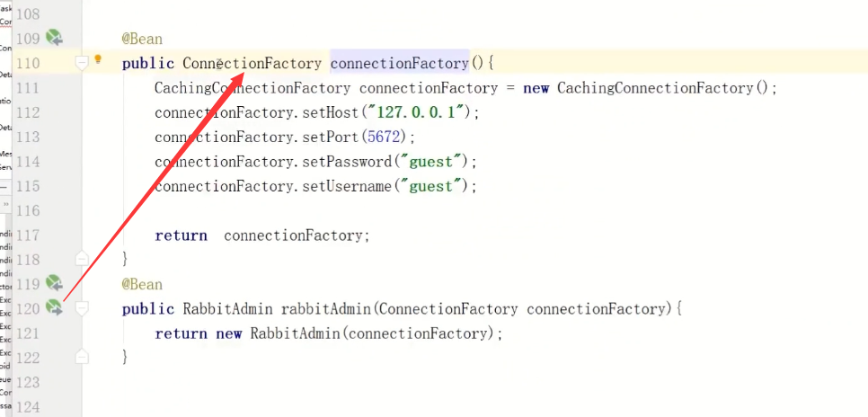The width and height of the screenshot is (868, 417).
Task: Click line number 108 in gutter
Action: click(28, 13)
